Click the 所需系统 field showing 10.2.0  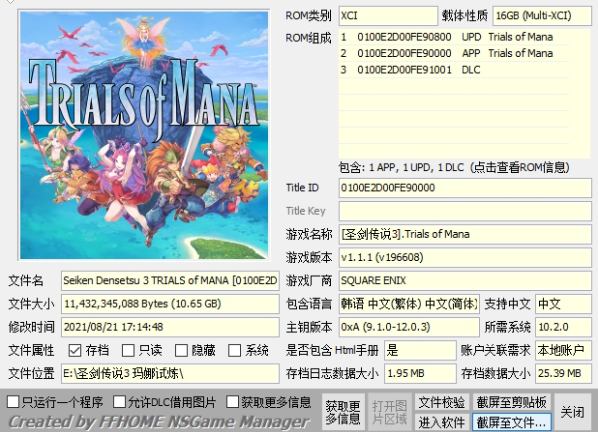[563, 327]
